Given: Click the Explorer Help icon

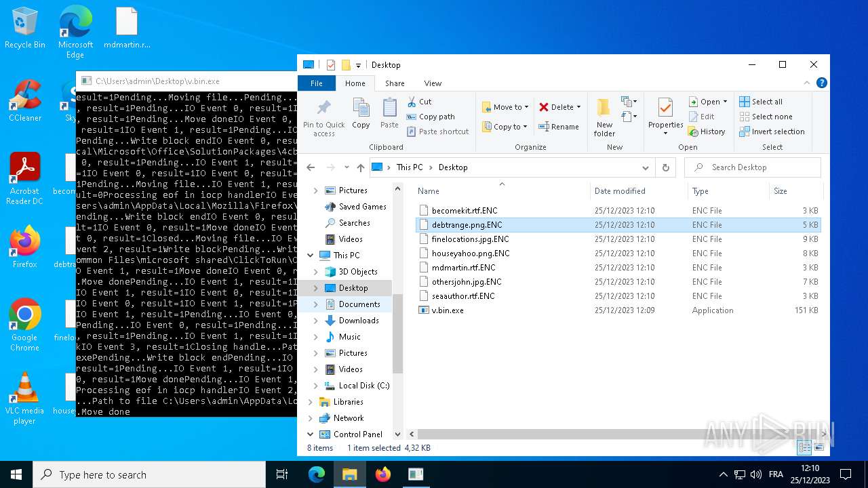Looking at the screenshot, I should [821, 83].
